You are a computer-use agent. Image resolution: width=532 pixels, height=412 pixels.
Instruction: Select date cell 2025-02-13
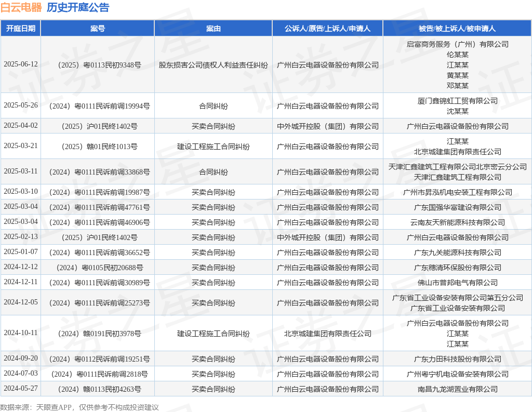(21, 236)
